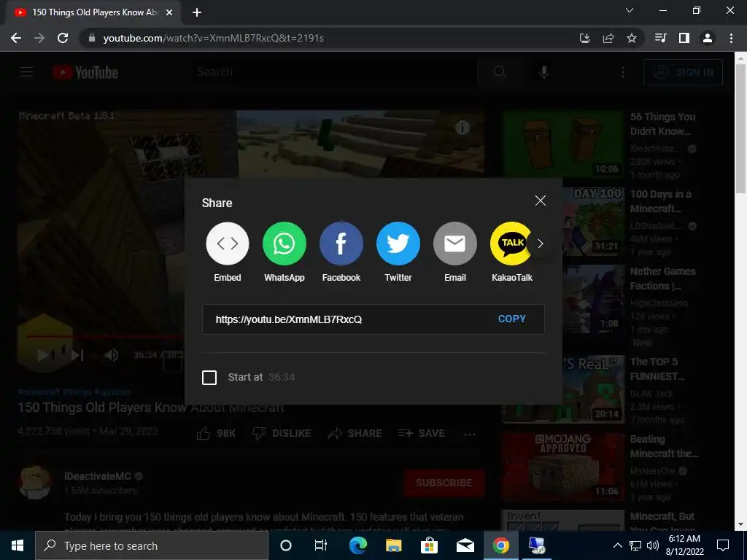This screenshot has width=747, height=560.
Task: Open The TOP 5 FUNNIEST video title
Action: pyautogui.click(x=657, y=369)
